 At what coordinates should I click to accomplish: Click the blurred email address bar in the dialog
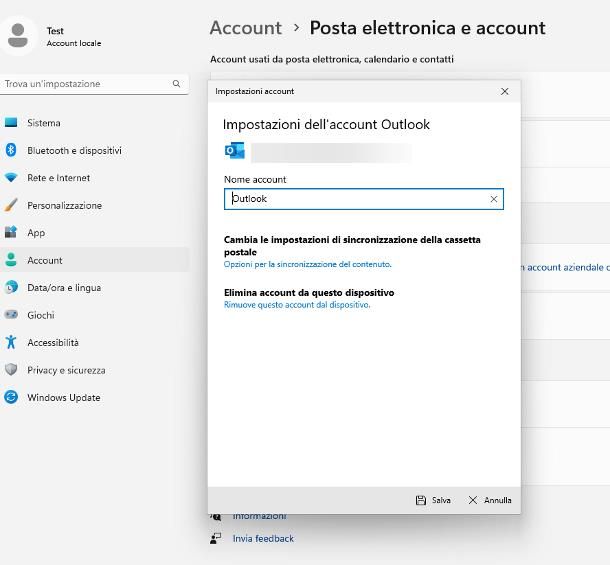click(331, 153)
